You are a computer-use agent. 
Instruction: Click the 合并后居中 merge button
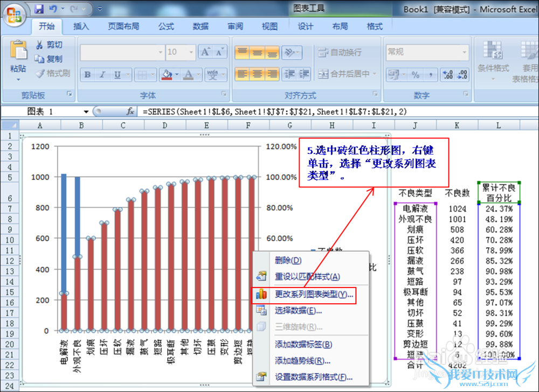(x=344, y=74)
